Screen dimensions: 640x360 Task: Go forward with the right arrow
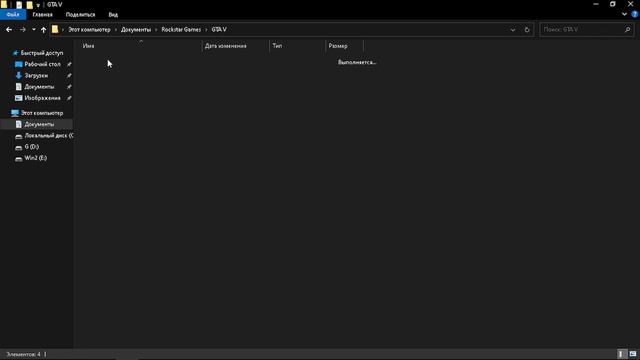point(22,29)
